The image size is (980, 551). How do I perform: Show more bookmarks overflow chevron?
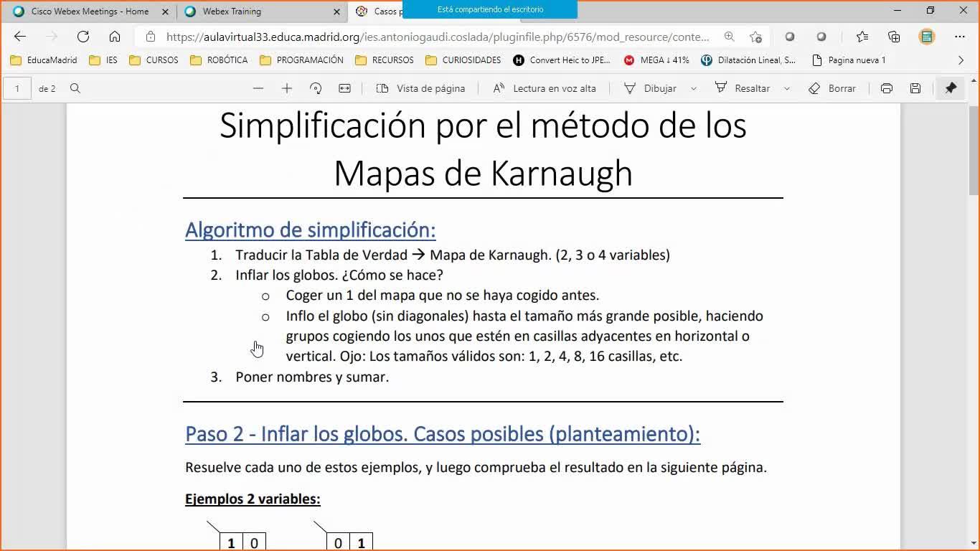(961, 60)
